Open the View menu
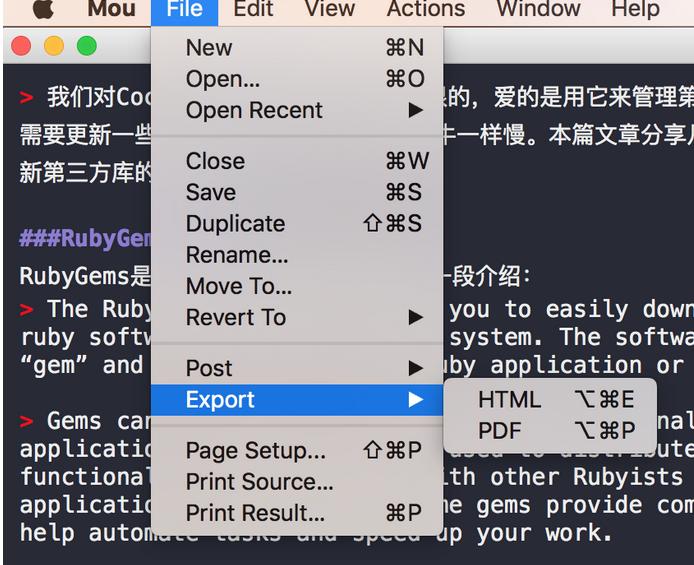Image resolution: width=694 pixels, height=565 pixels. tap(330, 9)
